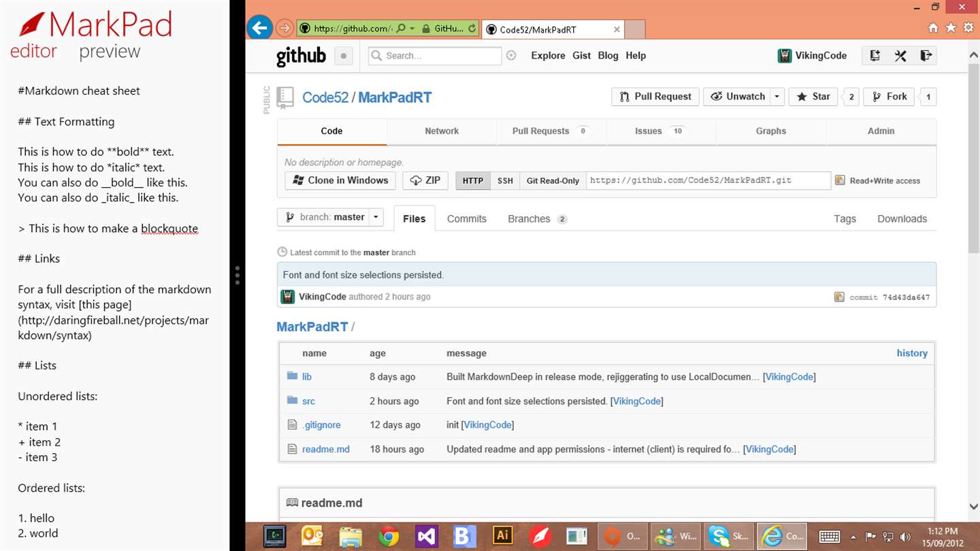The image size is (980, 551).
Task: Open the Unwatch dropdown arrow
Action: click(777, 97)
